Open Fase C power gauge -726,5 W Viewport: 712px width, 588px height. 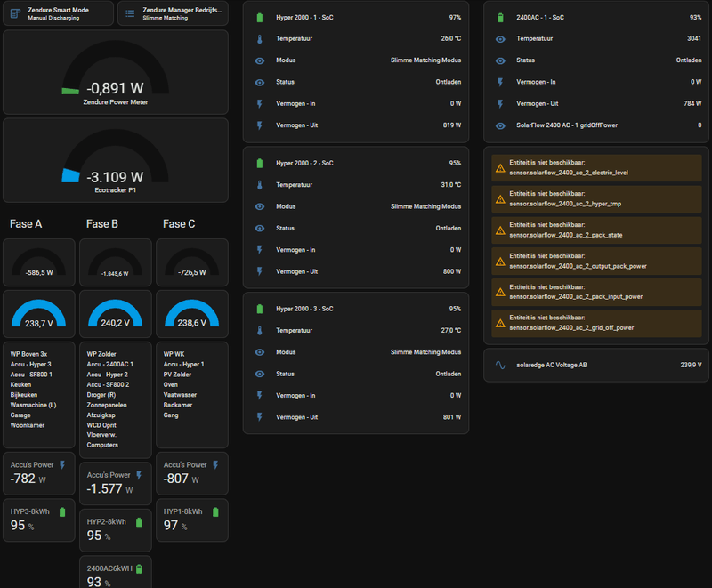point(192,262)
